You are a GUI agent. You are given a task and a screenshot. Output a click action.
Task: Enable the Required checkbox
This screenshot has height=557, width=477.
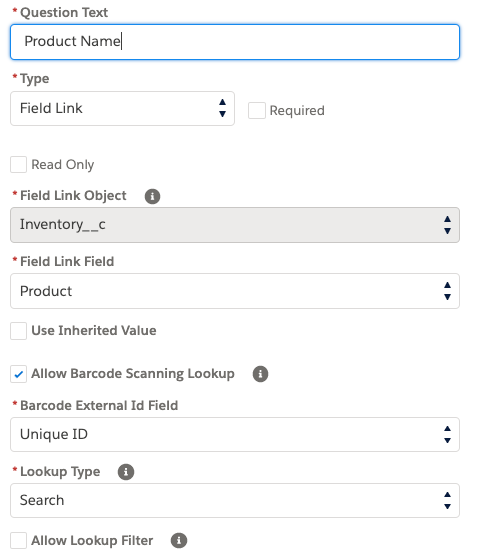pos(257,110)
